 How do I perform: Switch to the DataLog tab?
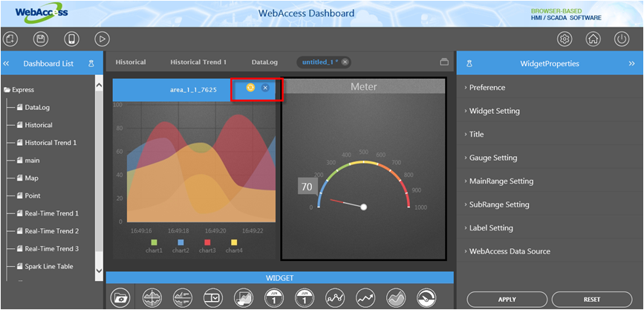[264, 62]
